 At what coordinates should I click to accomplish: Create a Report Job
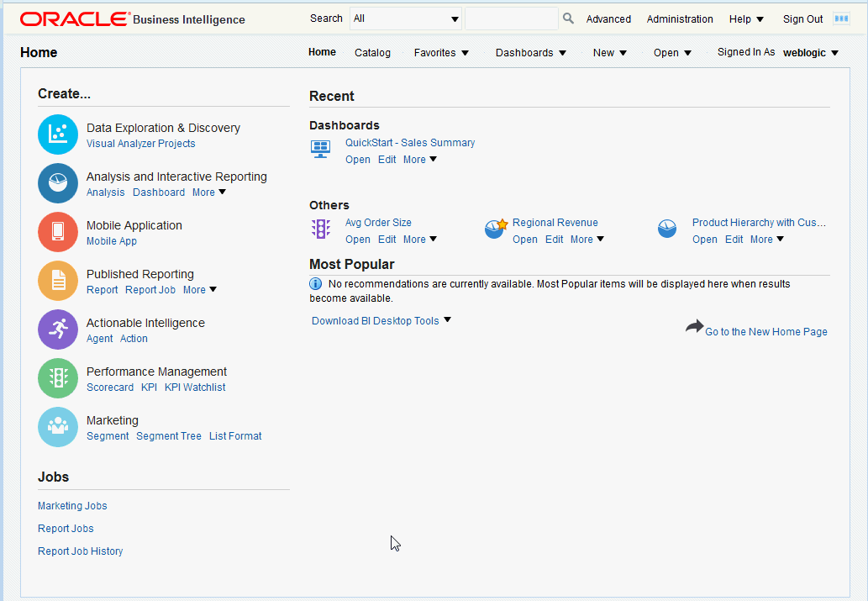[150, 290]
